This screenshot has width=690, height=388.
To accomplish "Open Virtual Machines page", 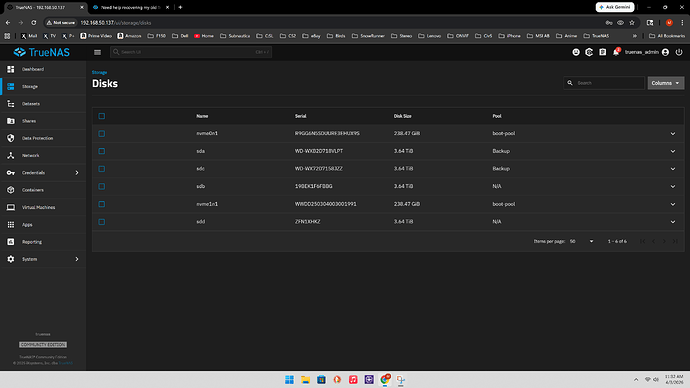I will (43, 207).
